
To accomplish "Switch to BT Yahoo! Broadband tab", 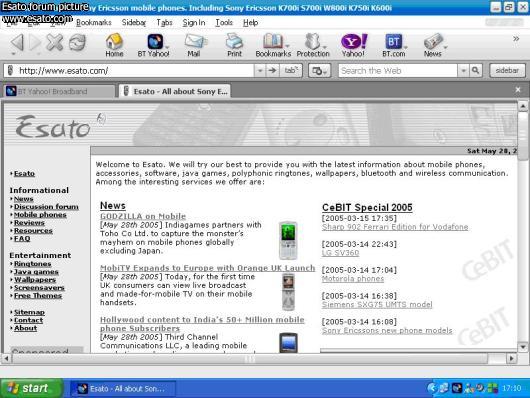I will (59, 91).
